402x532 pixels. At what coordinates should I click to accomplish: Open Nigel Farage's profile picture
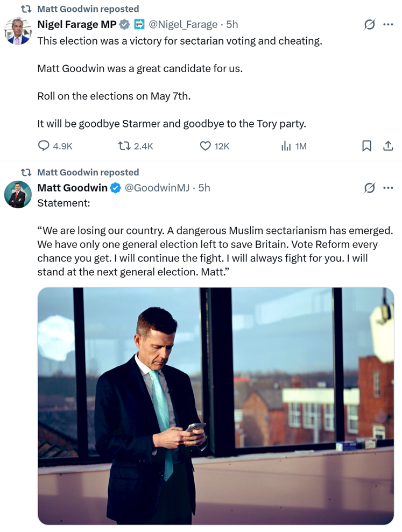click(x=18, y=31)
